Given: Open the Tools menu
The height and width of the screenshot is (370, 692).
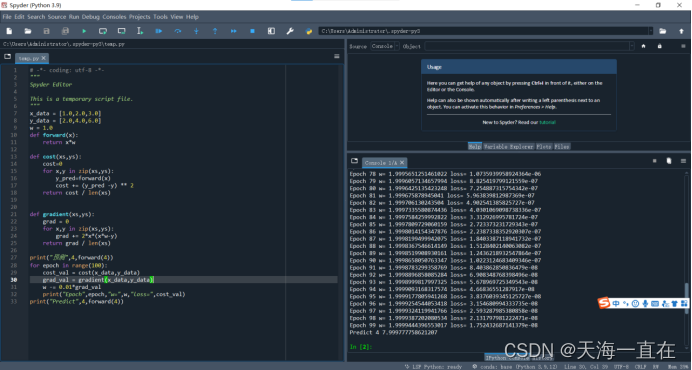Looking at the screenshot, I should pos(161,17).
